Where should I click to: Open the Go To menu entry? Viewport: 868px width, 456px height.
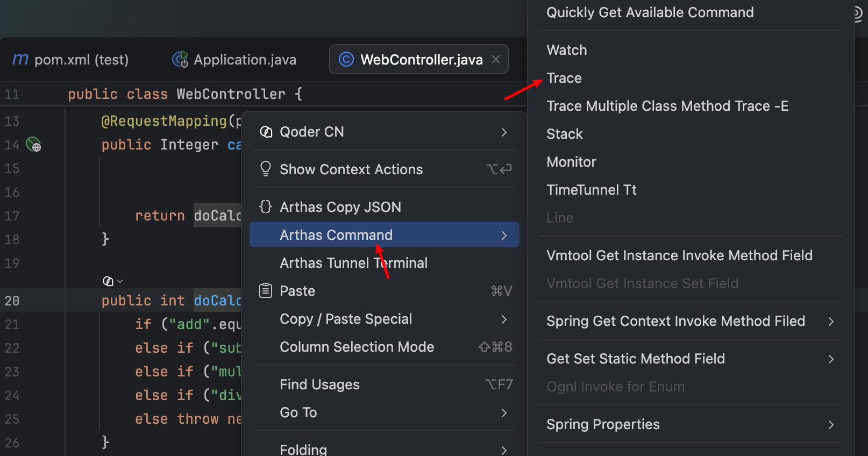pos(385,412)
